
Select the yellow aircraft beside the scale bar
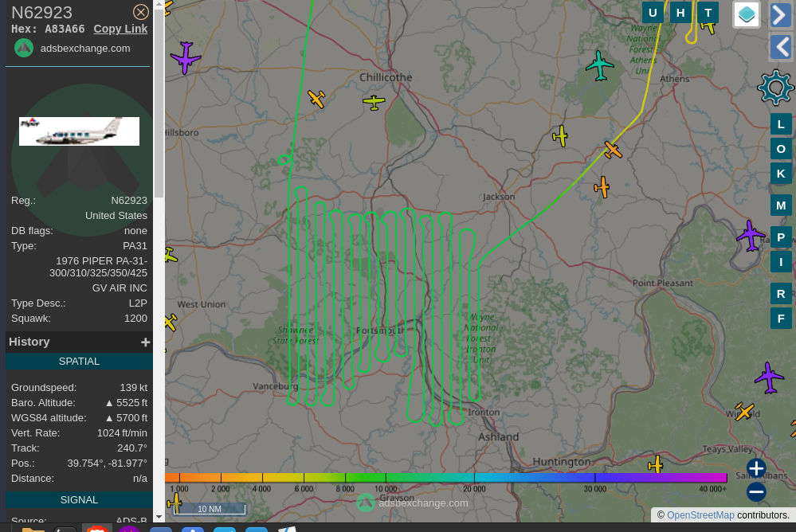point(175,503)
